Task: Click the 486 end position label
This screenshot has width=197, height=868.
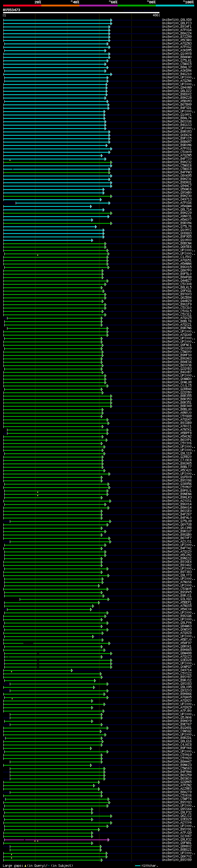Action: [x=155, y=15]
